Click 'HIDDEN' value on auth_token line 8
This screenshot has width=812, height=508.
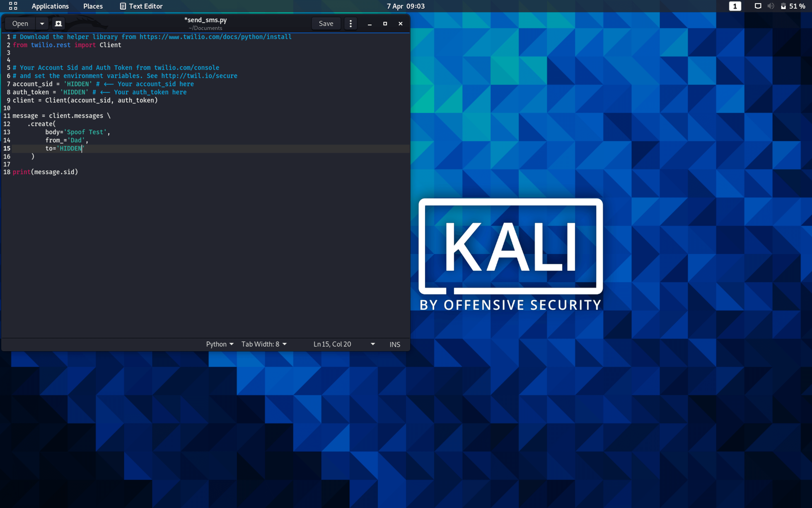pos(74,92)
